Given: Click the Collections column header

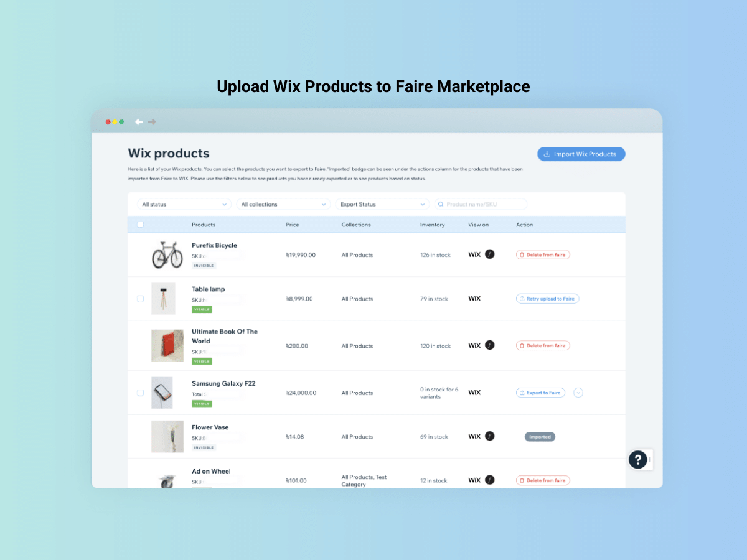Looking at the screenshot, I should point(356,225).
